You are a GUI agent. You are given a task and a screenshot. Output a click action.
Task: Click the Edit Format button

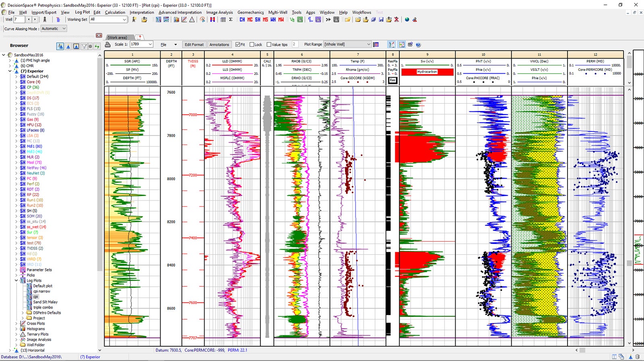194,45
